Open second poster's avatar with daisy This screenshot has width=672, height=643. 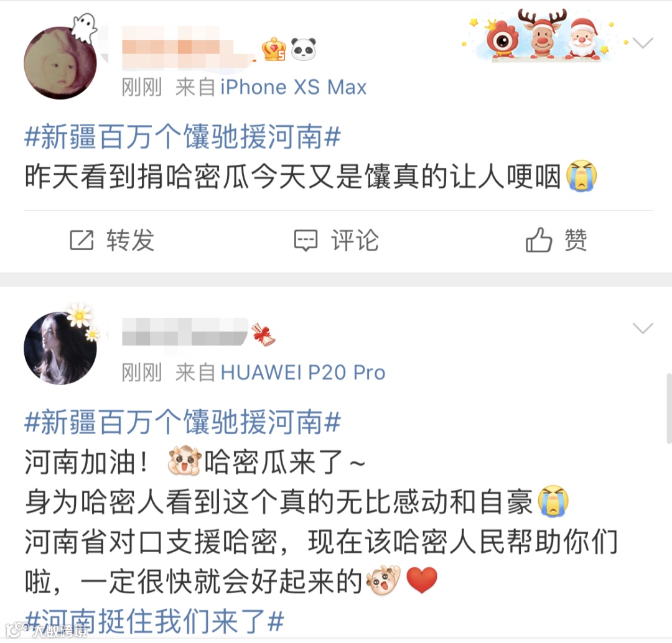(60, 348)
